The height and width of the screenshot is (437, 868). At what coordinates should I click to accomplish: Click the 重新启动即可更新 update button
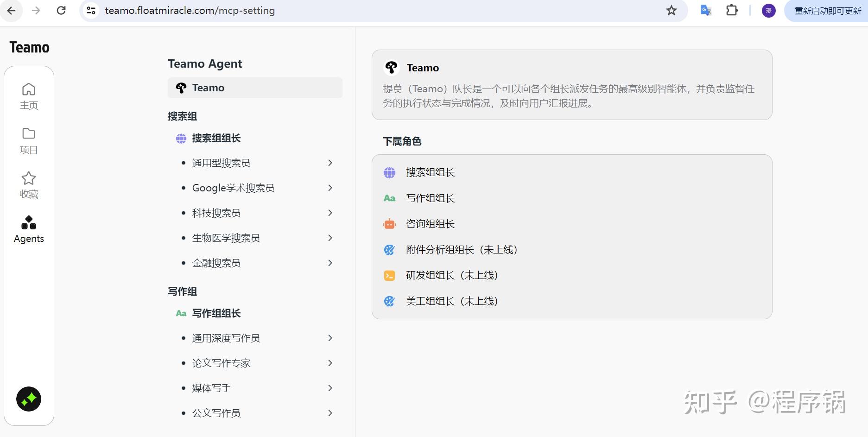pos(827,11)
